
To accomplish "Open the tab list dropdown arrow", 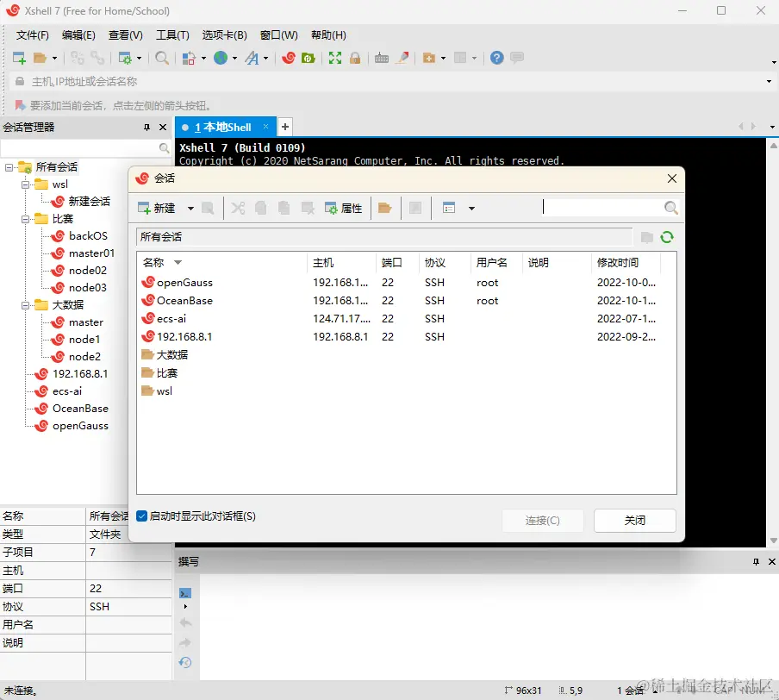I will pos(772,128).
